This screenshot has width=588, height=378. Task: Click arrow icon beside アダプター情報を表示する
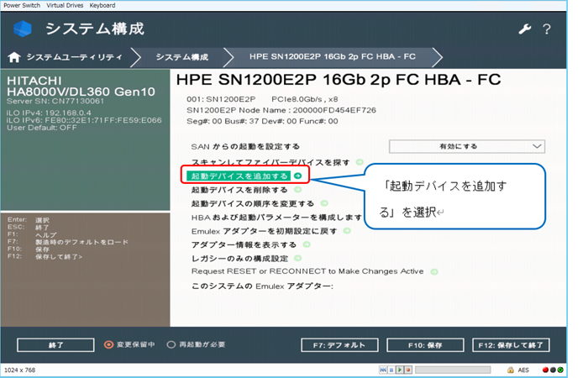tap(307, 244)
